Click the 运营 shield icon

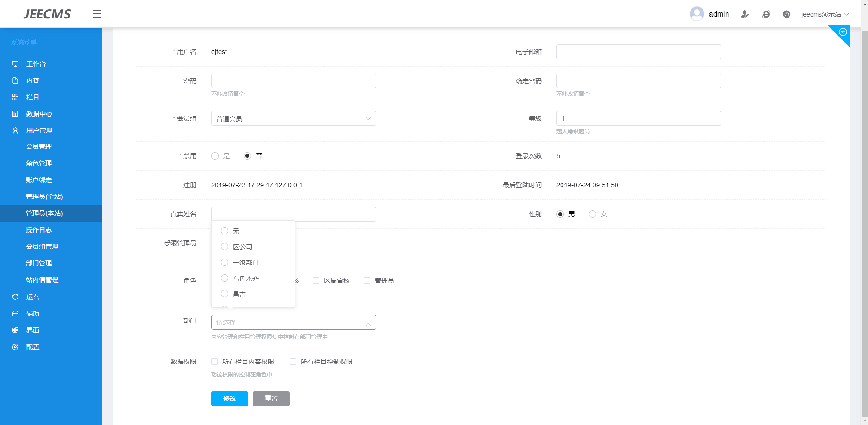tap(15, 297)
